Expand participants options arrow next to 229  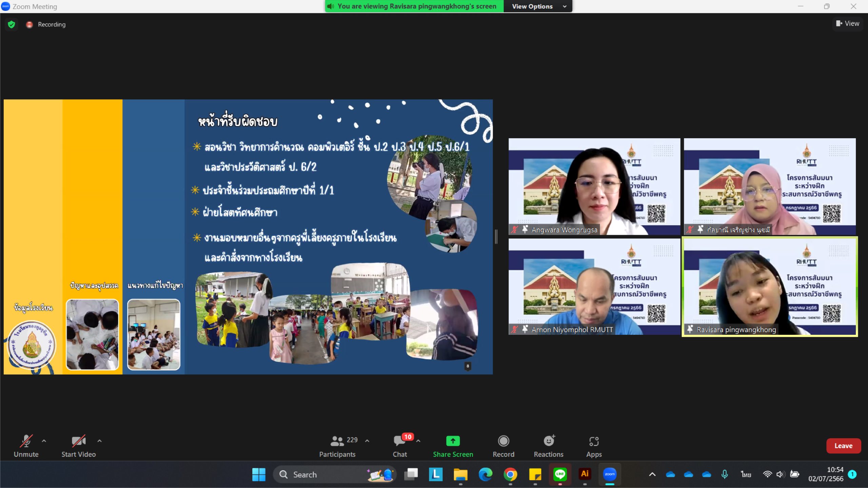pos(367,441)
